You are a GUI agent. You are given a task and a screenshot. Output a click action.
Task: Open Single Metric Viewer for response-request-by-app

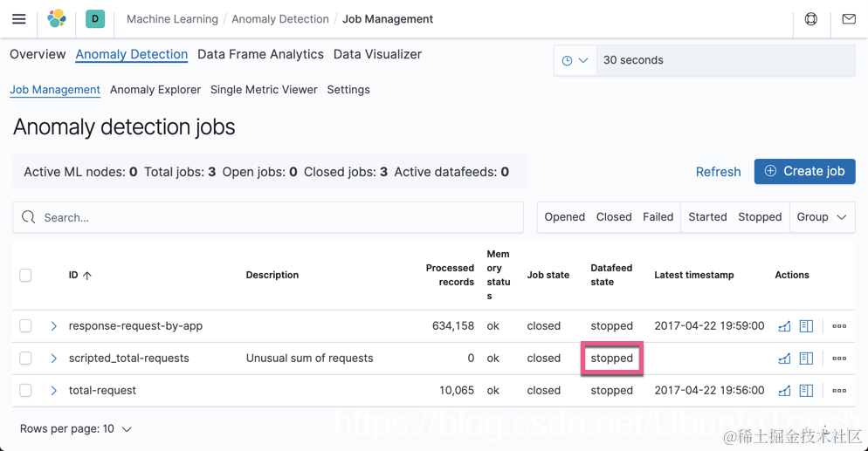click(x=784, y=326)
